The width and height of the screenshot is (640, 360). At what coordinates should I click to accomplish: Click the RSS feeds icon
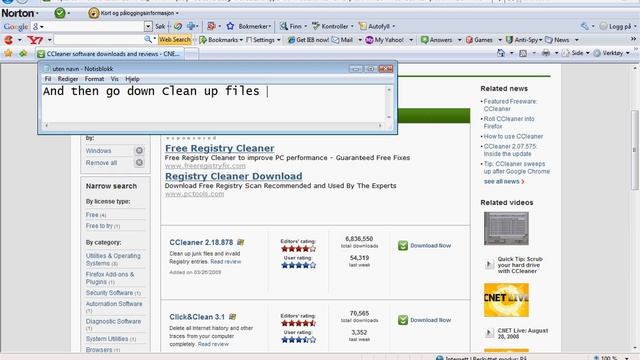pos(523,53)
